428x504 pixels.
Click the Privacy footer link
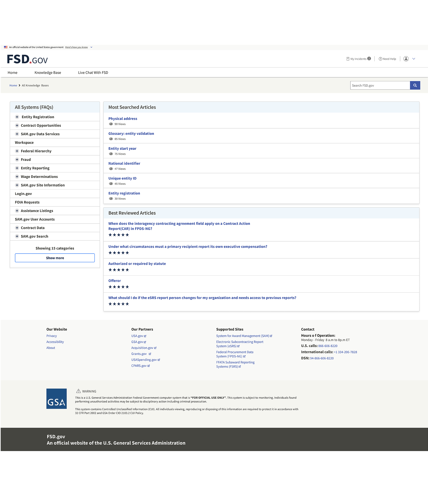[52, 336]
